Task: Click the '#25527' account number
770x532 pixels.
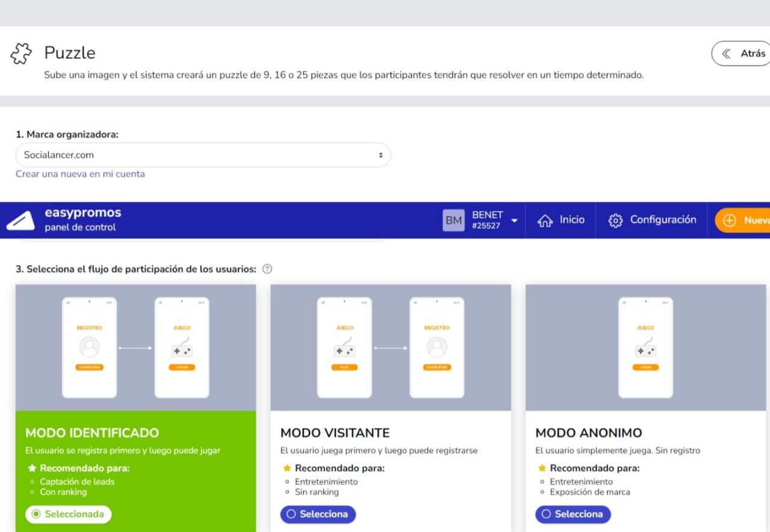Action: coord(486,226)
